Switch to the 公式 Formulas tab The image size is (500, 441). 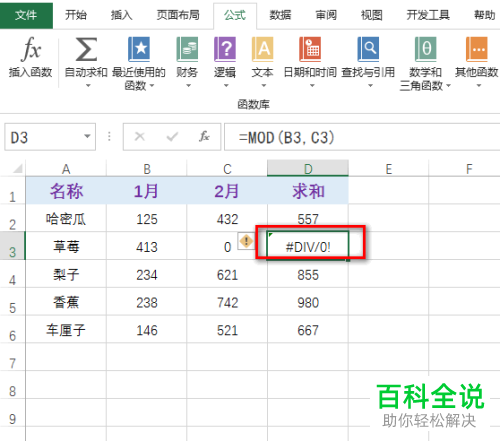pos(235,15)
